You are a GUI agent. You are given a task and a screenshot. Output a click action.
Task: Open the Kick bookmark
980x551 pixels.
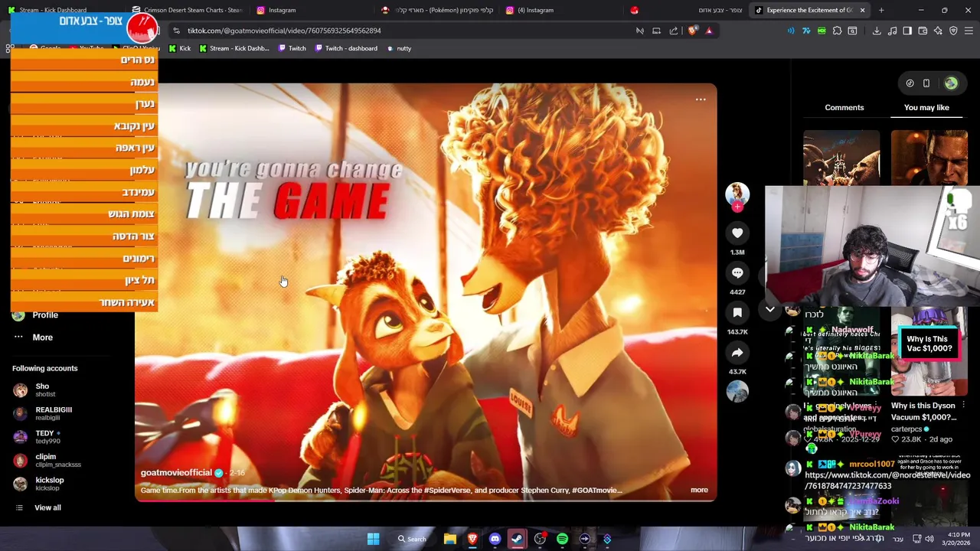point(179,48)
